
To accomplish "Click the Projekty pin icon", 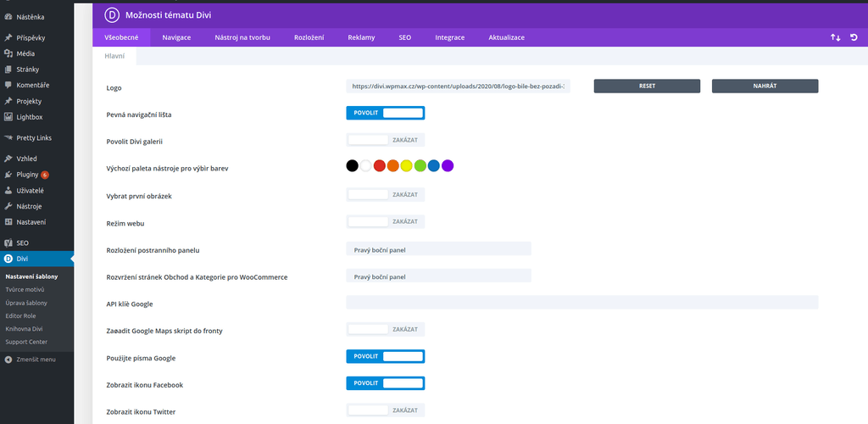I will [8, 101].
